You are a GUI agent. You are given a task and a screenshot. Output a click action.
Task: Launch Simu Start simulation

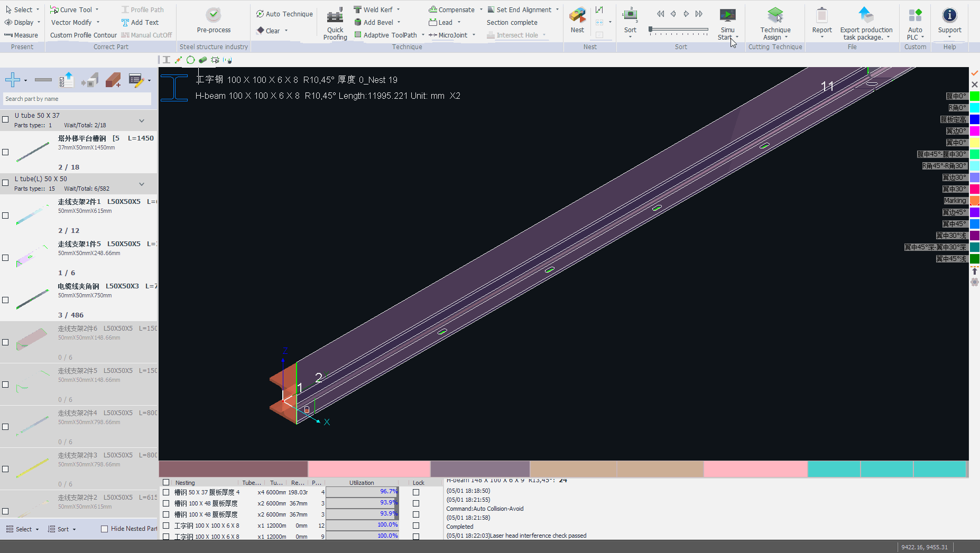(x=728, y=24)
